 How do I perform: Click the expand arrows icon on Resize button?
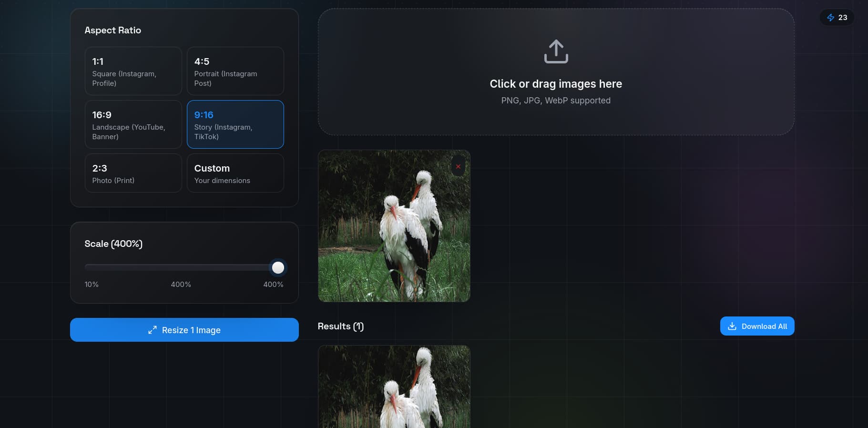point(153,330)
